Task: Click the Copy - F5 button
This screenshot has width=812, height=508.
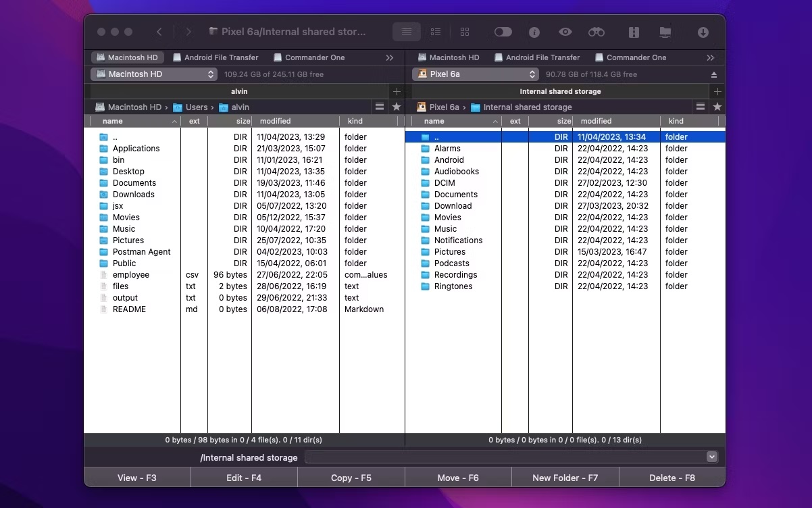Action: (351, 478)
